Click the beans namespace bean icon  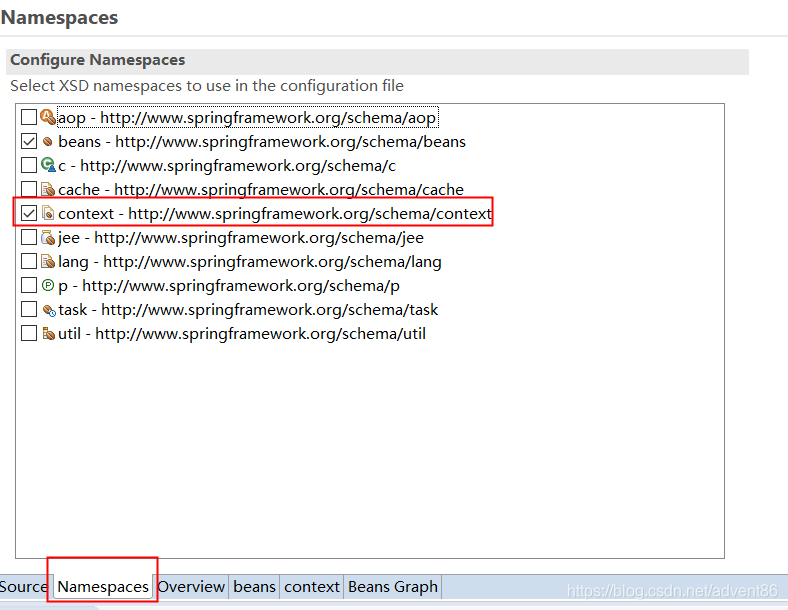point(48,142)
